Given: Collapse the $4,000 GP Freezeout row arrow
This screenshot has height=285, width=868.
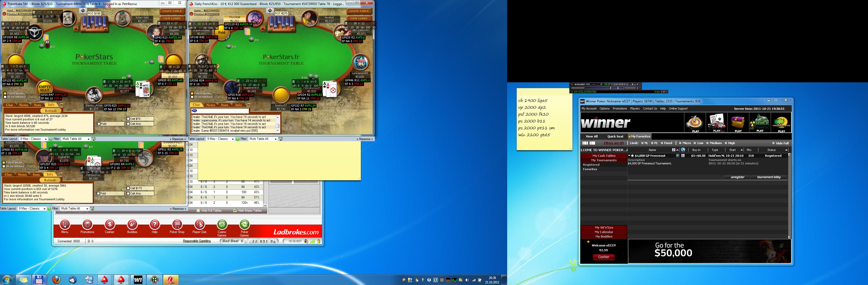Looking at the screenshot, I should (629, 155).
